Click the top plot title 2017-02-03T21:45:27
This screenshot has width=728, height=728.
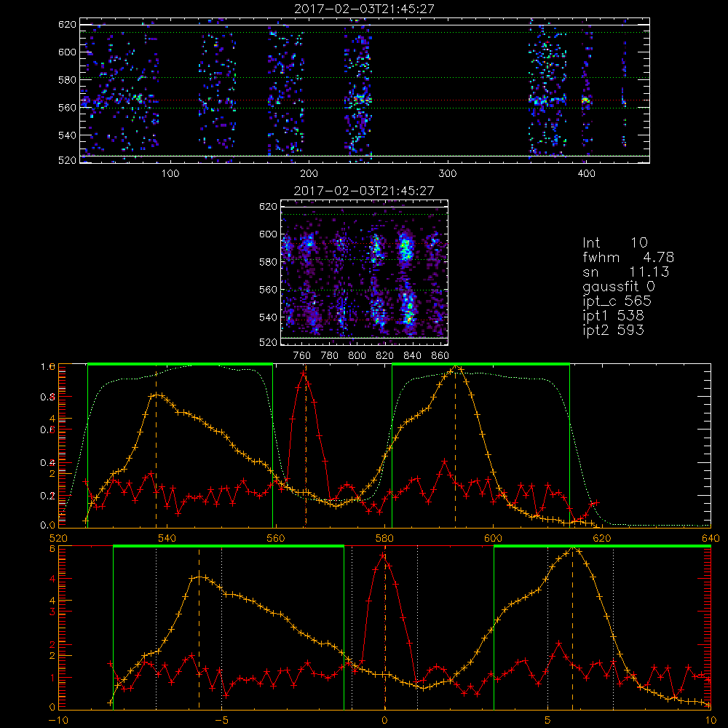click(364, 9)
